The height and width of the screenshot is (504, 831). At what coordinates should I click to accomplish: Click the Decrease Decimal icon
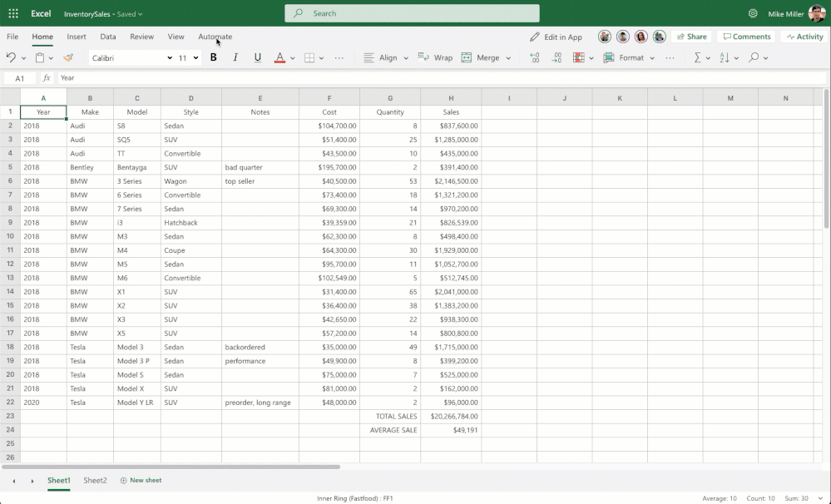coord(556,58)
